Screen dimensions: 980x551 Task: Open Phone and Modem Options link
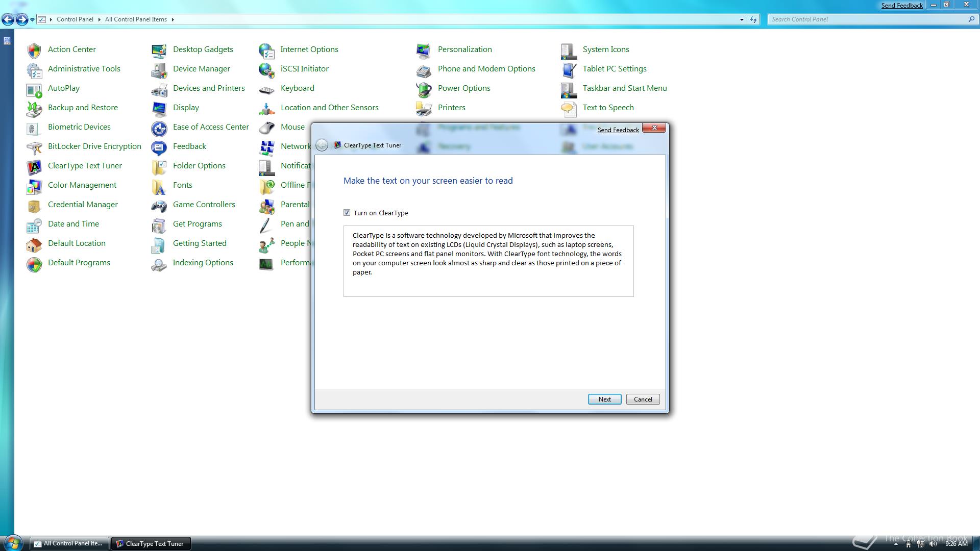pyautogui.click(x=486, y=69)
